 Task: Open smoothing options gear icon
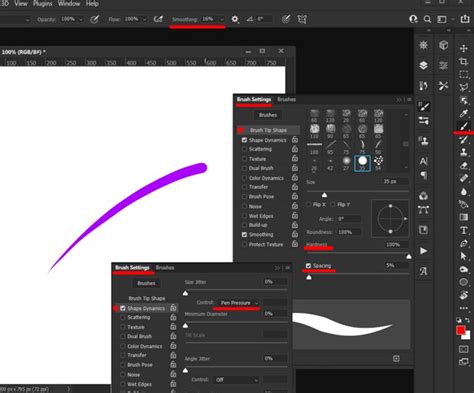235,19
